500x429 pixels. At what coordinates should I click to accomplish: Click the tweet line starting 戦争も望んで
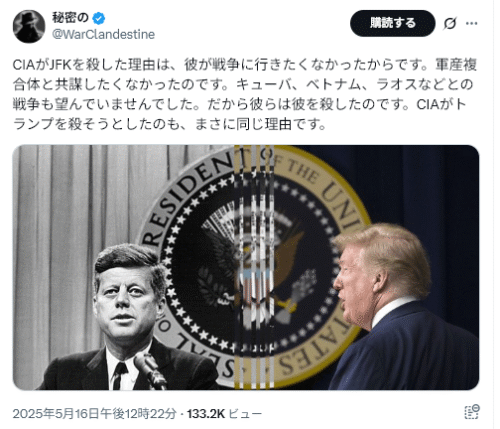pos(240,104)
